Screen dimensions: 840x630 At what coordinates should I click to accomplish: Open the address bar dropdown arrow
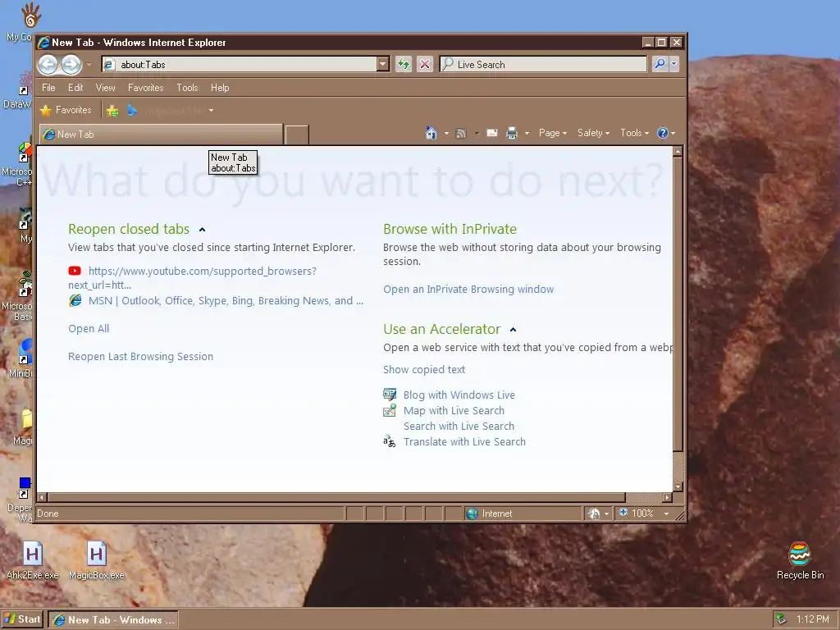coord(382,64)
